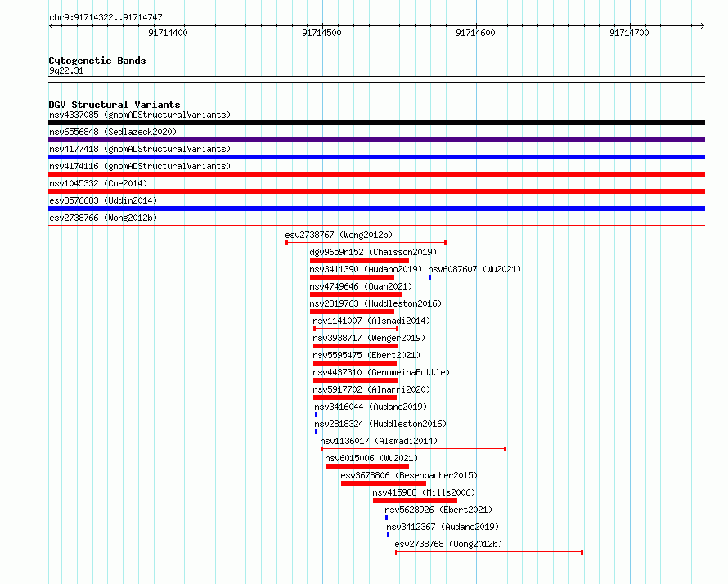The image size is (728, 584).
Task: Select the red esv3678806 variant bar
Action: (384, 483)
